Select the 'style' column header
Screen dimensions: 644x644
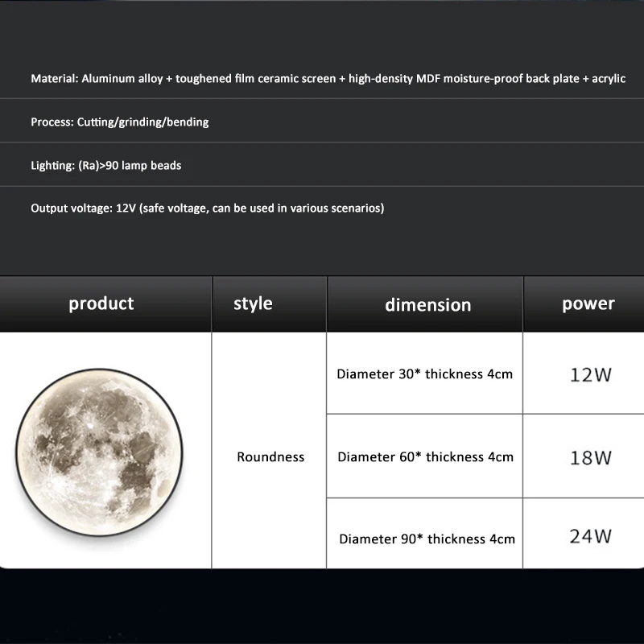253,304
